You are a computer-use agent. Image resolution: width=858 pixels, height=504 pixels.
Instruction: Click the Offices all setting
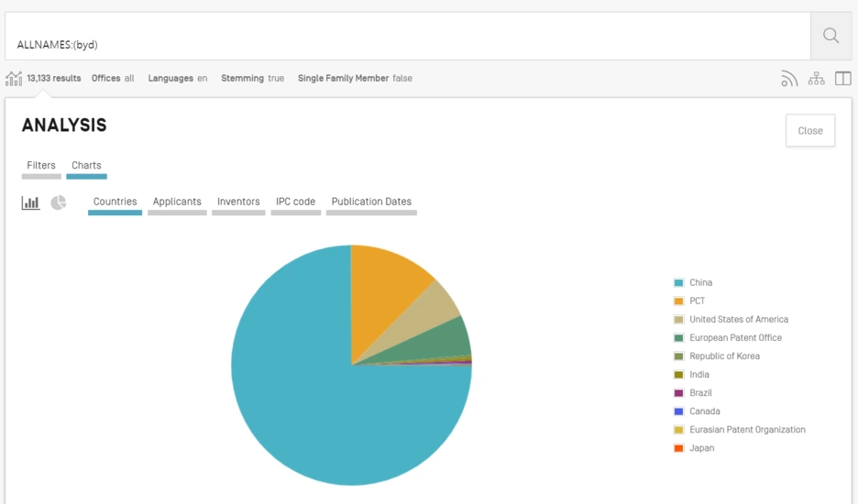[x=113, y=78]
